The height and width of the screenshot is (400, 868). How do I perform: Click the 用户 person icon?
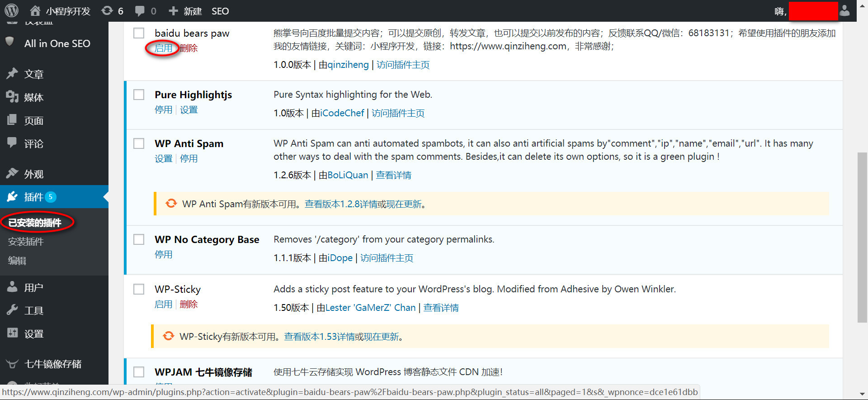pos(12,287)
